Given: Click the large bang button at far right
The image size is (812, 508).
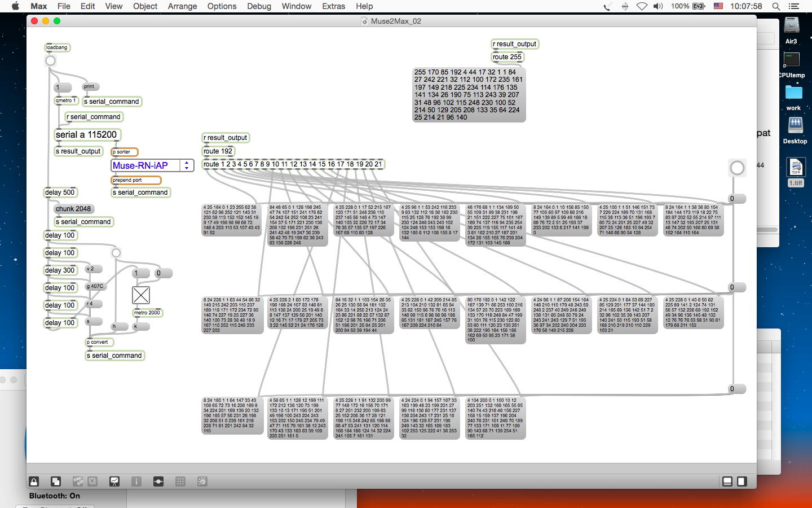Looking at the screenshot, I should tap(737, 168).
